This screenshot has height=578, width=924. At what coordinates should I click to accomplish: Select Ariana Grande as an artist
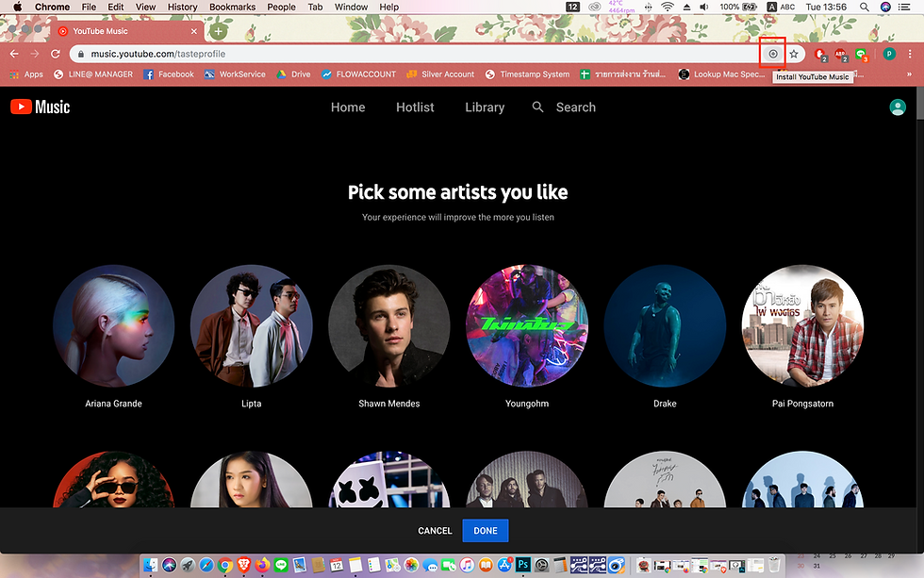click(x=114, y=325)
